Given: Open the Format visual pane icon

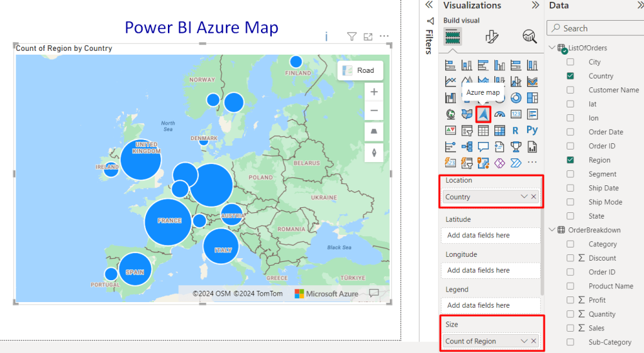Looking at the screenshot, I should click(x=492, y=37).
